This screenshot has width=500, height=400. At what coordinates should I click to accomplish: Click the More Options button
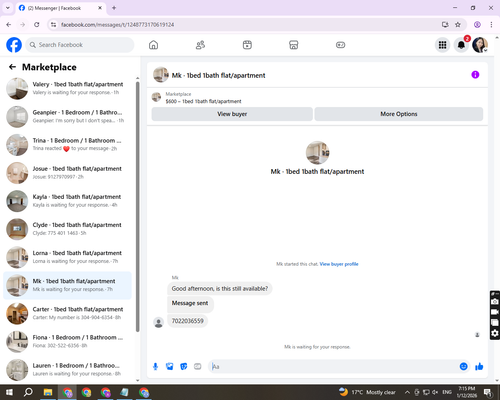pos(399,114)
